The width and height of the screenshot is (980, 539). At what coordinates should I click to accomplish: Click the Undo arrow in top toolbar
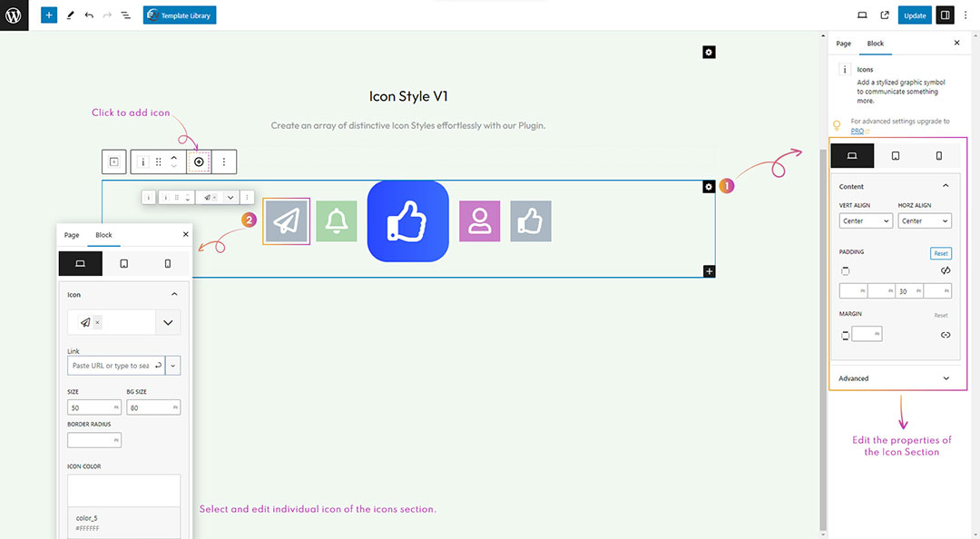[x=89, y=15]
